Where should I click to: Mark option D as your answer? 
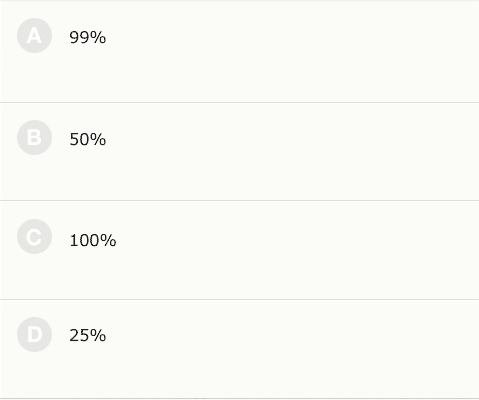34,334
